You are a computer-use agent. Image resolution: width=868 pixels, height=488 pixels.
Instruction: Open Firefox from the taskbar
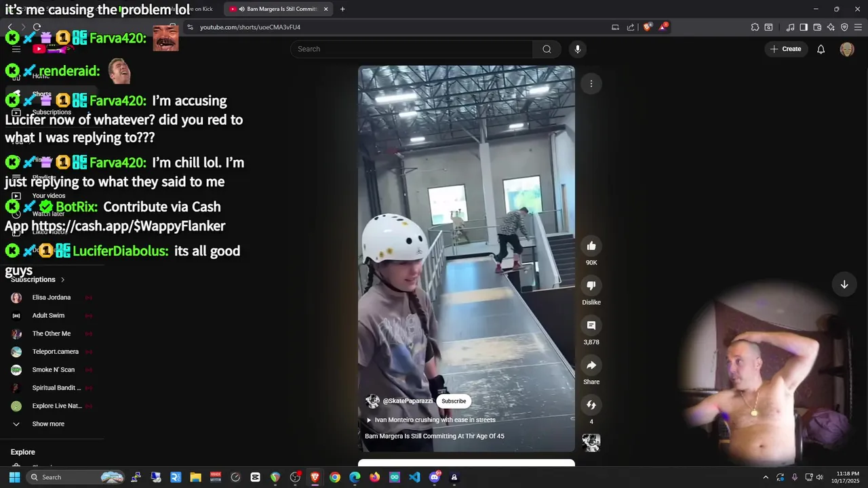(375, 477)
